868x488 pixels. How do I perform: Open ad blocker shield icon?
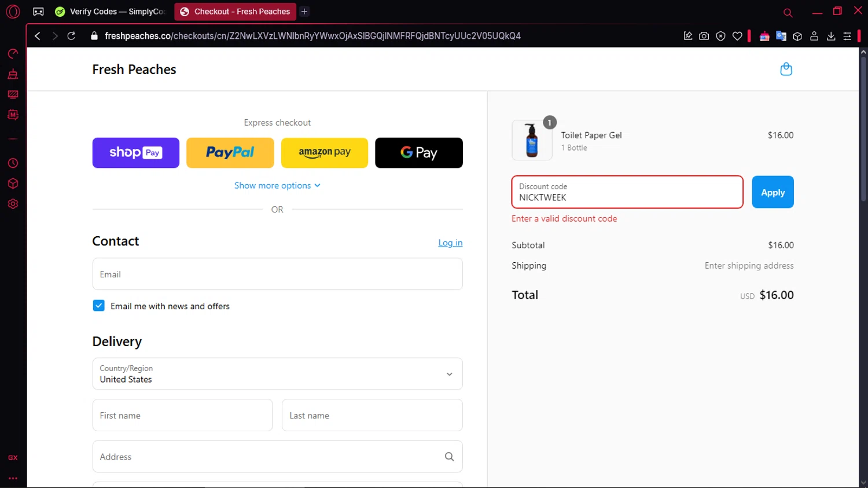720,36
